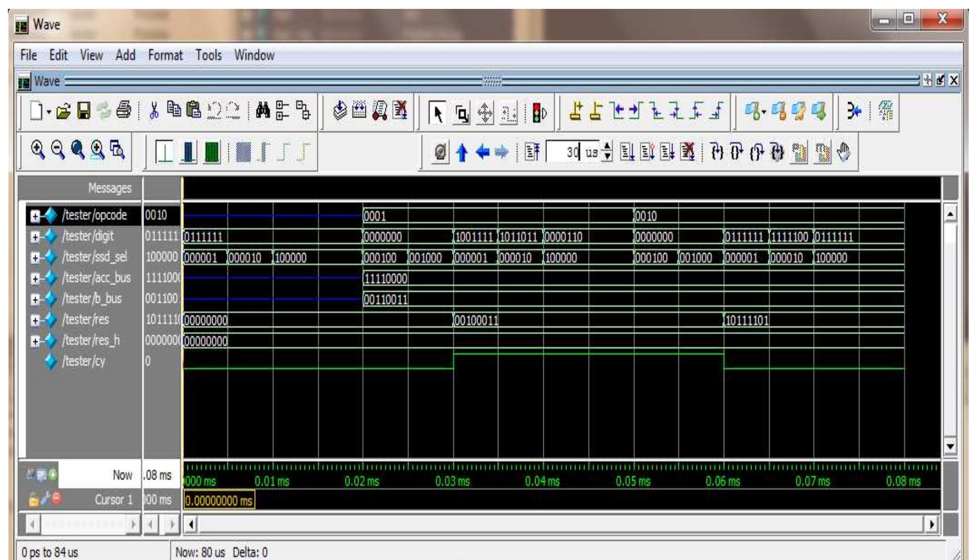969x560 pixels.
Task: Click the Save floppy disk icon
Action: point(85,111)
